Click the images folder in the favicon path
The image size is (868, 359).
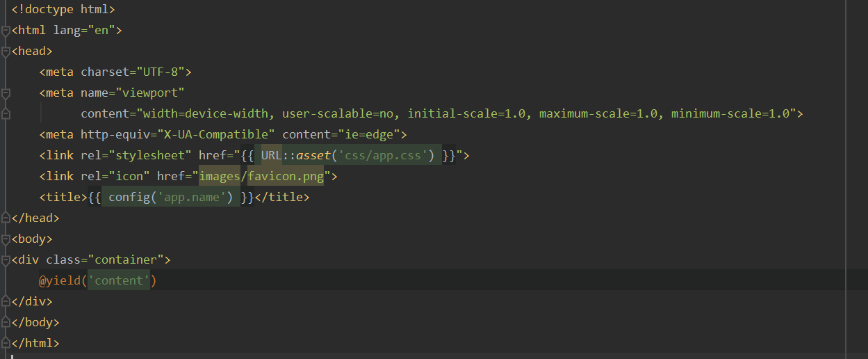point(220,177)
